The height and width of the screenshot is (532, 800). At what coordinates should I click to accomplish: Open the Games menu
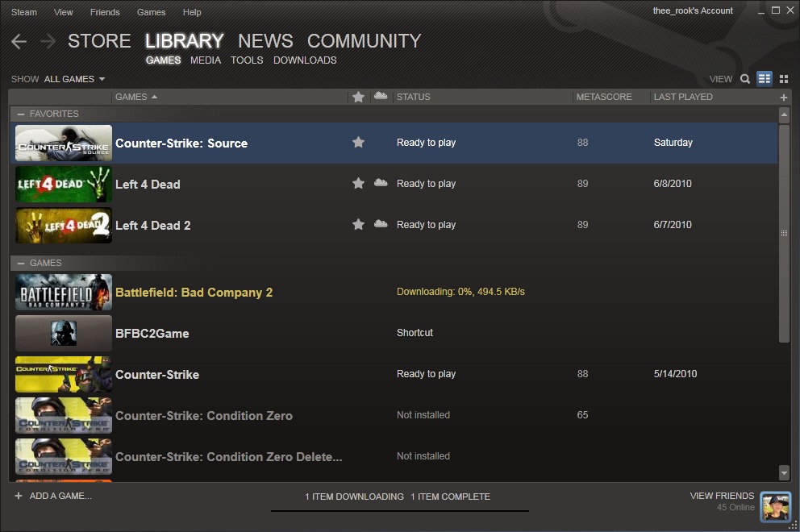tap(151, 12)
